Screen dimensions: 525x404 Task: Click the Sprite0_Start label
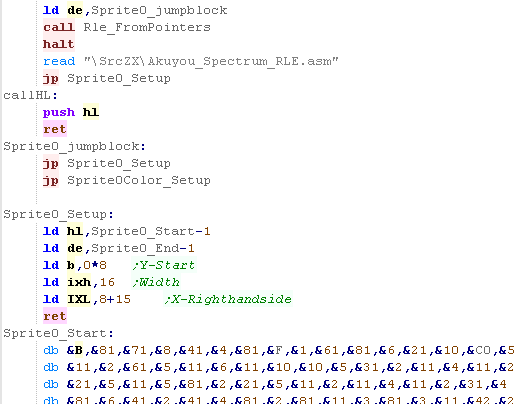59,333
